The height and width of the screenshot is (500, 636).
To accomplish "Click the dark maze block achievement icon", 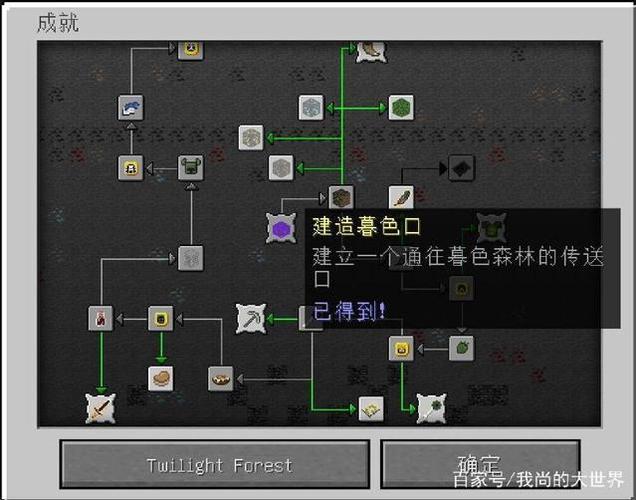I will (x=341, y=198).
